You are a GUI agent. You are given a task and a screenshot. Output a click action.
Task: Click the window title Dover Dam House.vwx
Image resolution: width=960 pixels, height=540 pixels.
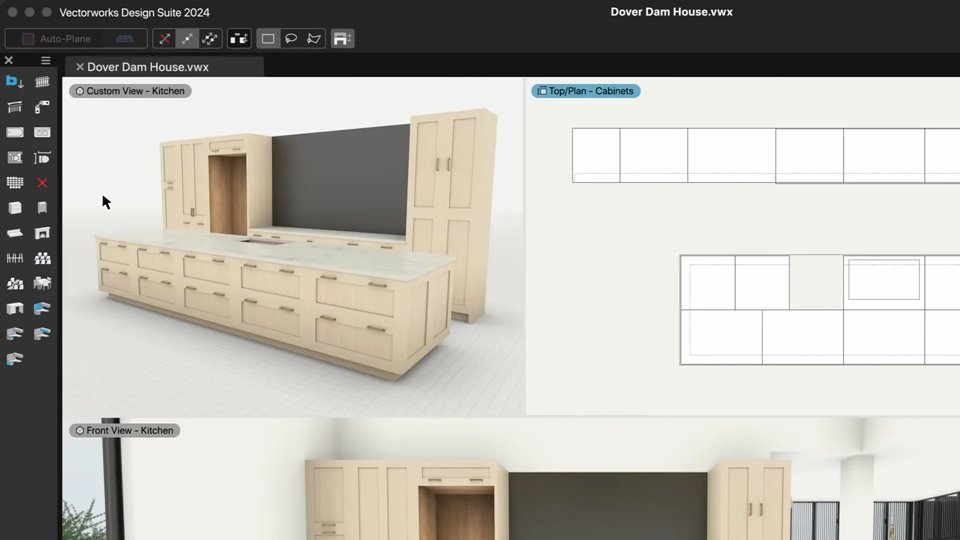671,12
